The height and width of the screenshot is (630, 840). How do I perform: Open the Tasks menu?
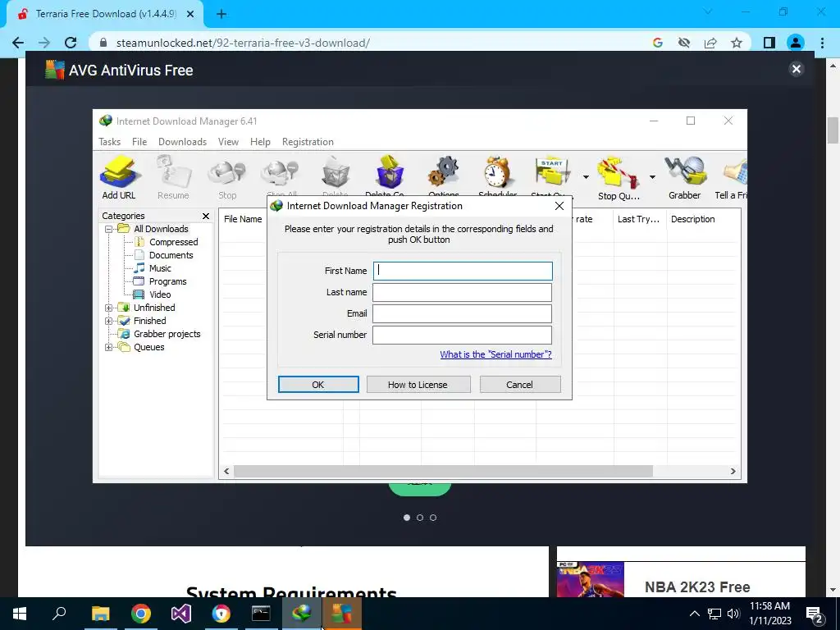click(x=109, y=142)
